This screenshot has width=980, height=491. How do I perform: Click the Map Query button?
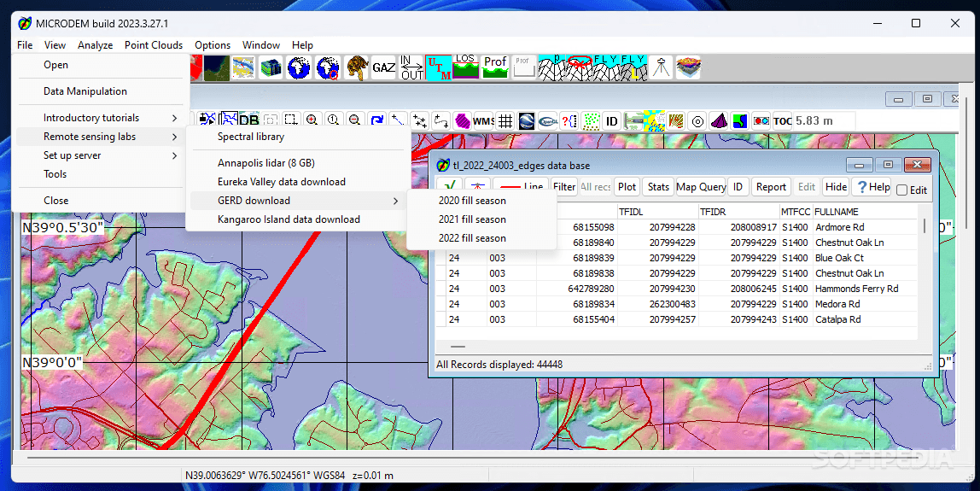(x=701, y=186)
